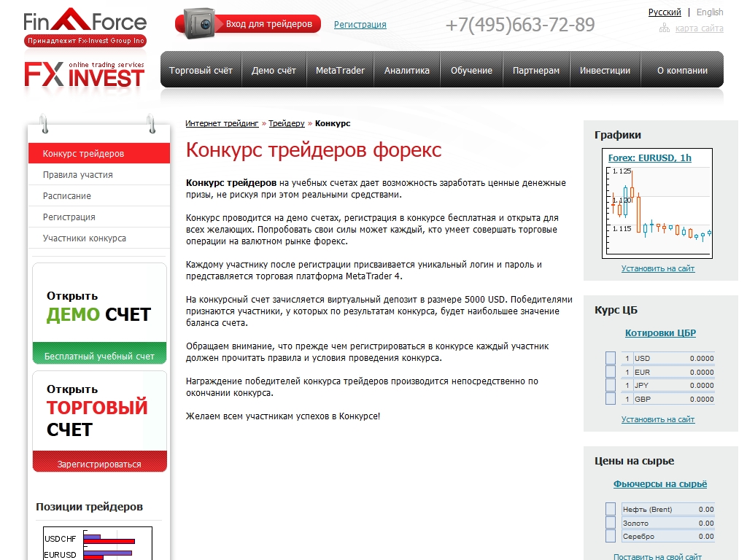The width and height of the screenshot is (747, 560).
Task: Open the Торговый счёт menu
Action: pos(201,71)
